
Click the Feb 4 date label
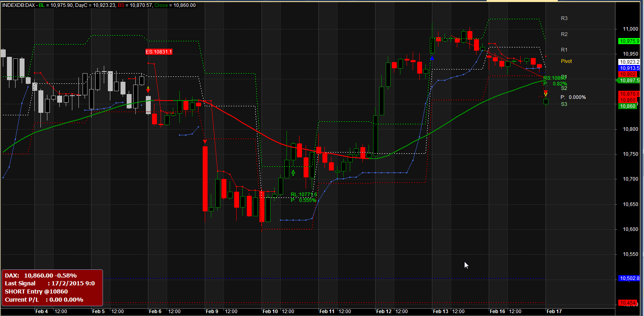tap(42, 312)
